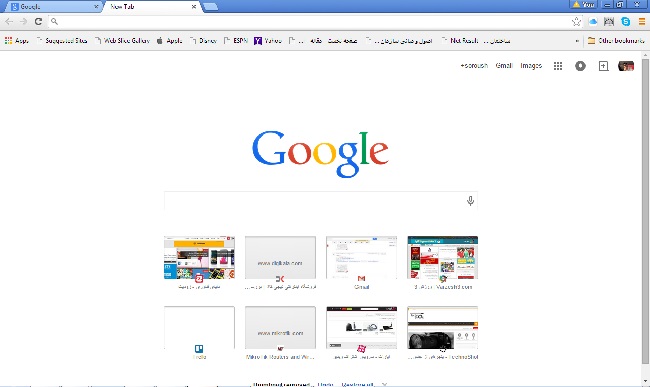The image size is (650, 387).
Task: Open the Google apps grid icon
Action: pos(558,66)
